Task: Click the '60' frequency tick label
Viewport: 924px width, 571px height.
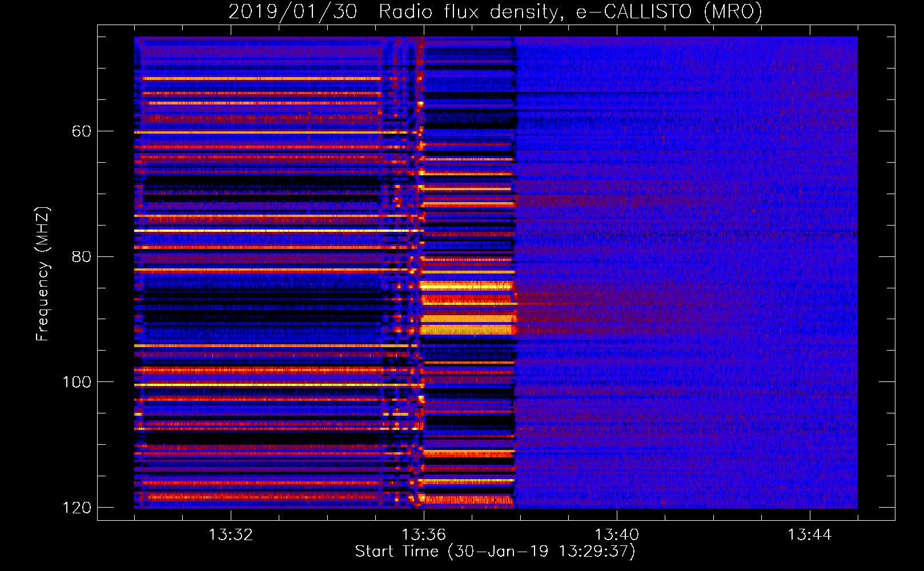Action: tap(82, 131)
